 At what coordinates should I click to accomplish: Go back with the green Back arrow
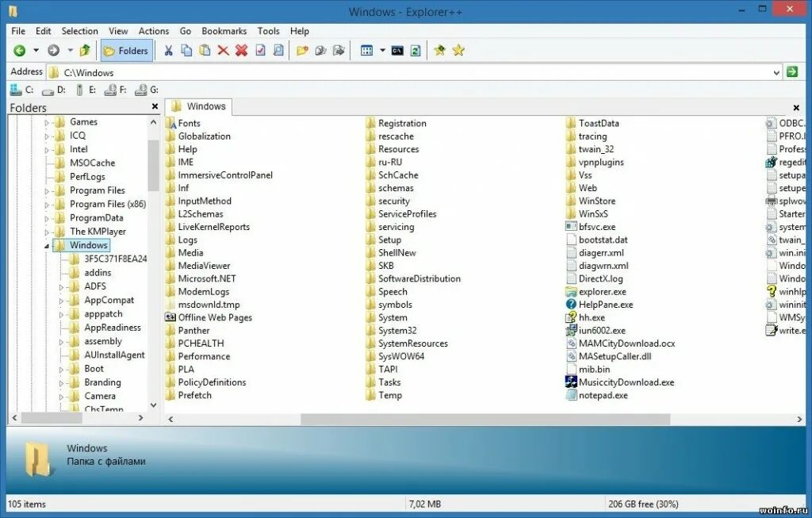pyautogui.click(x=20, y=50)
